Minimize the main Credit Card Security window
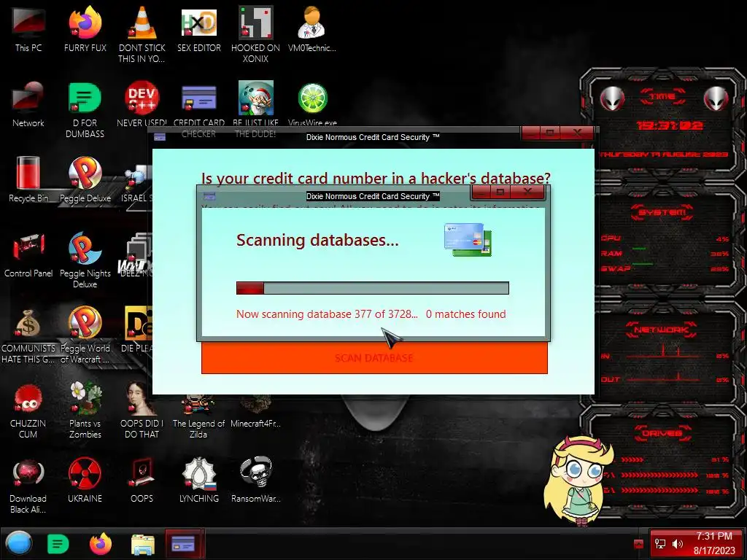Image resolution: width=747 pixels, height=560 pixels. tap(531, 133)
